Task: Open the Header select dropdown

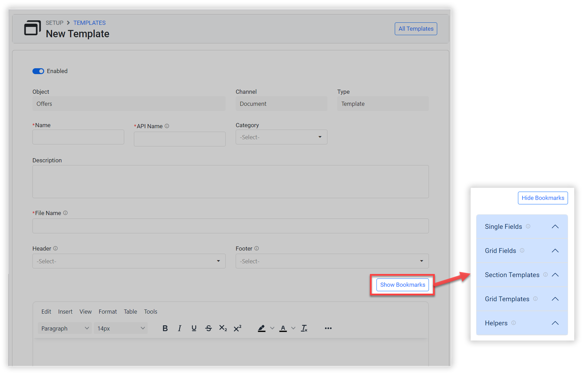Action: coord(129,261)
